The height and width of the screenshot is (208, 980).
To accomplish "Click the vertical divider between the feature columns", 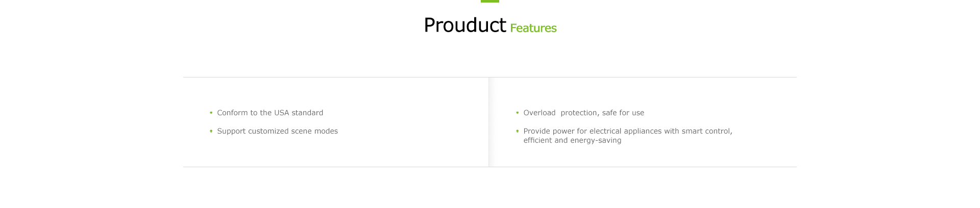I will (489, 122).
